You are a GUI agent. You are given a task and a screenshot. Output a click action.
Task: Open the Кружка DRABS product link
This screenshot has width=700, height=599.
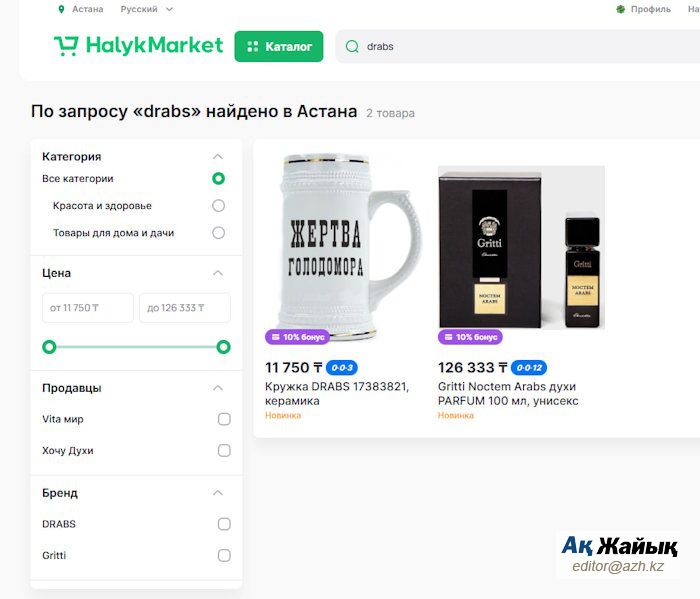pyautogui.click(x=337, y=393)
